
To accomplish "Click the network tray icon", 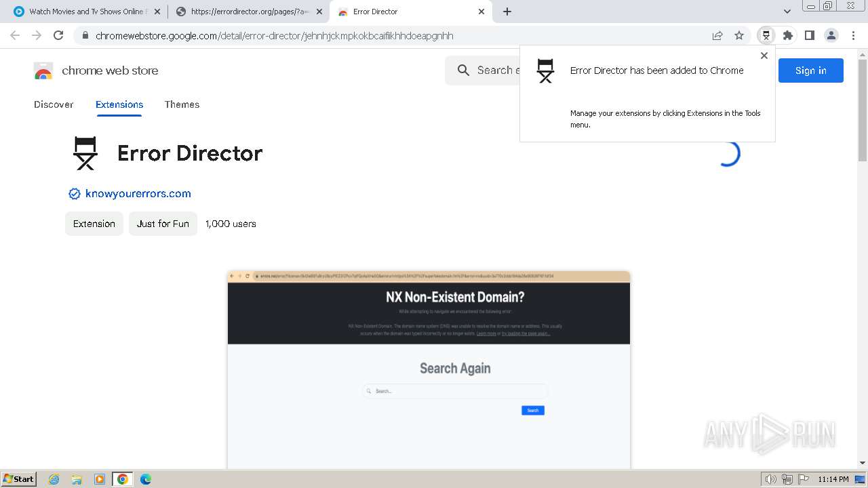I will click(x=787, y=479).
